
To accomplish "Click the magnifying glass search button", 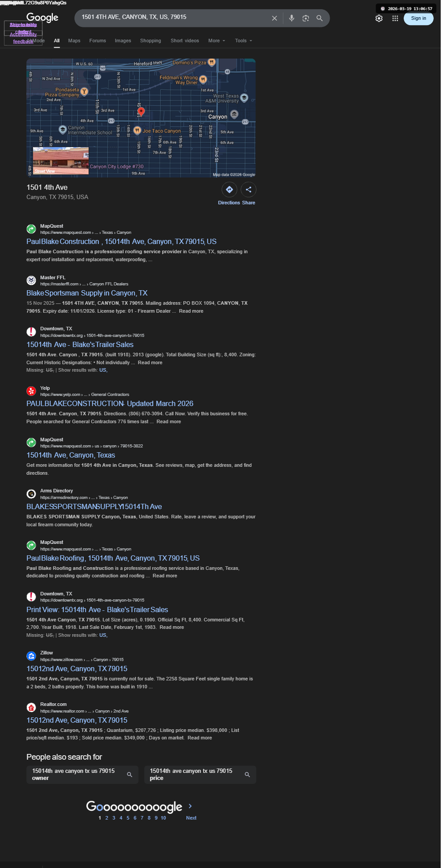I will 320,18.
